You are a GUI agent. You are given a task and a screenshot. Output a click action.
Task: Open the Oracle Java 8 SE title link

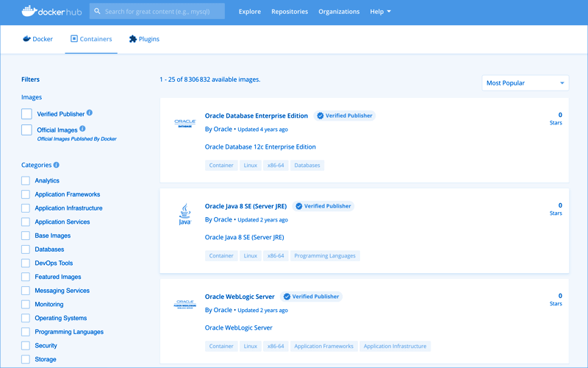click(x=245, y=206)
